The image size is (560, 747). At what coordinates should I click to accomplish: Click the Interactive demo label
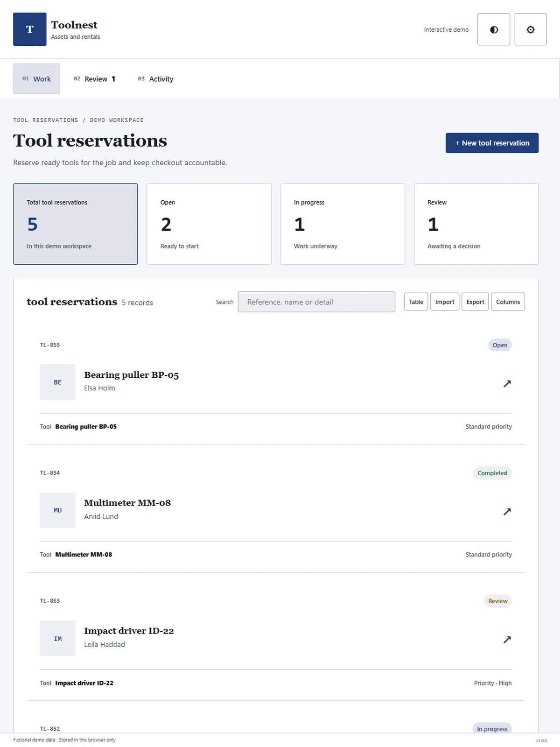point(446,29)
